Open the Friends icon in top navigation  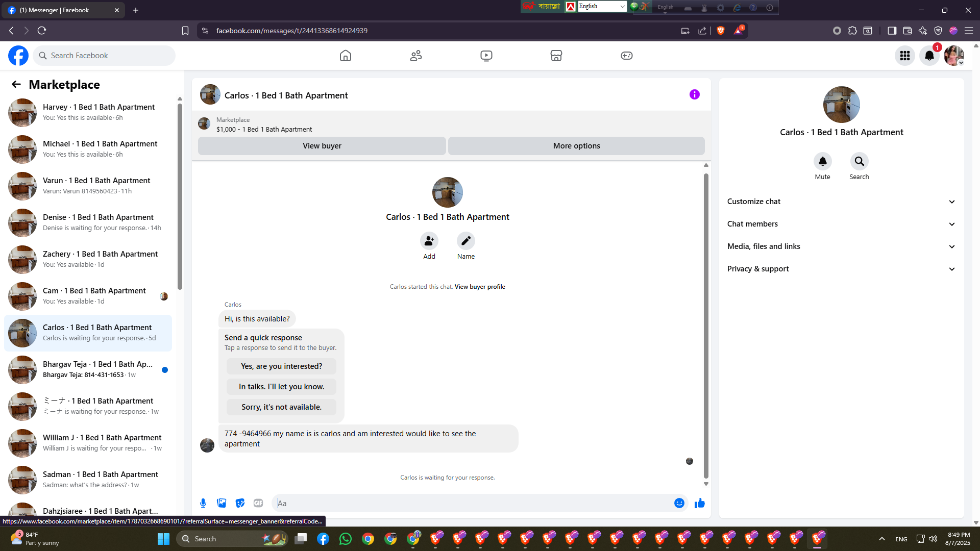416,56
